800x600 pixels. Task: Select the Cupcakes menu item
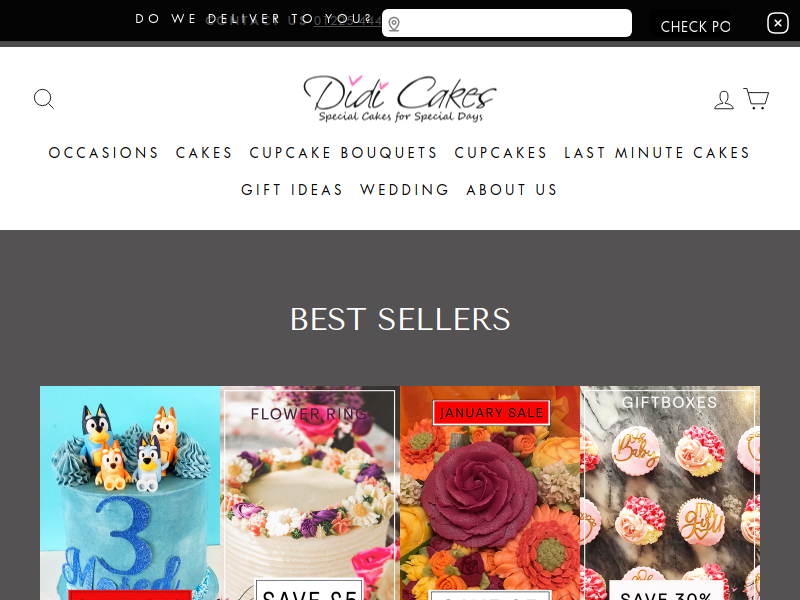[x=501, y=153]
